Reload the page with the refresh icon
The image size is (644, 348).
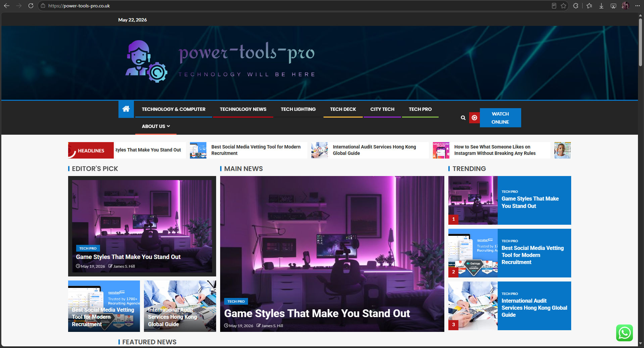pos(31,6)
